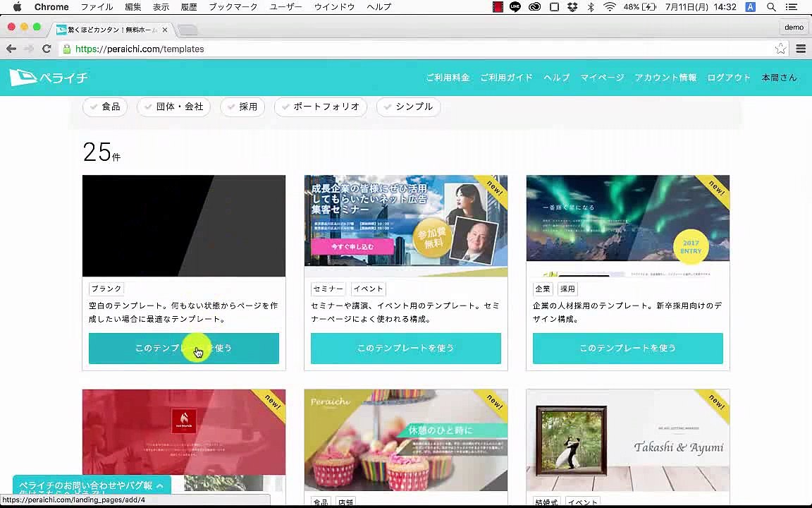Image resolution: width=812 pixels, height=508 pixels.
Task: Open Notification Center icon
Action: [792, 7]
